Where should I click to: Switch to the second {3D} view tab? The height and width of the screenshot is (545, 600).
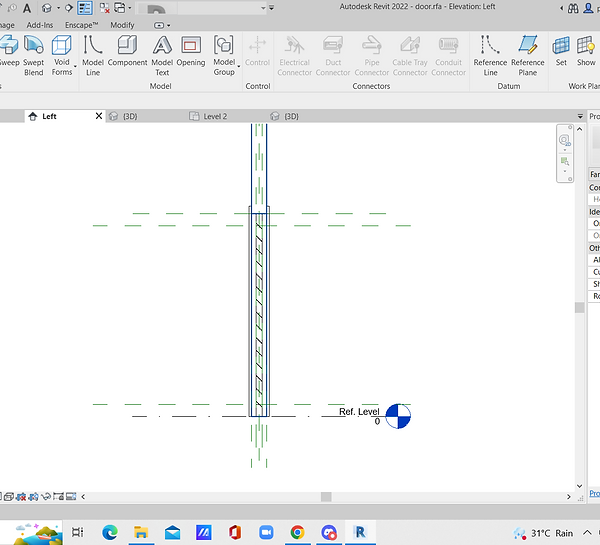(x=284, y=116)
